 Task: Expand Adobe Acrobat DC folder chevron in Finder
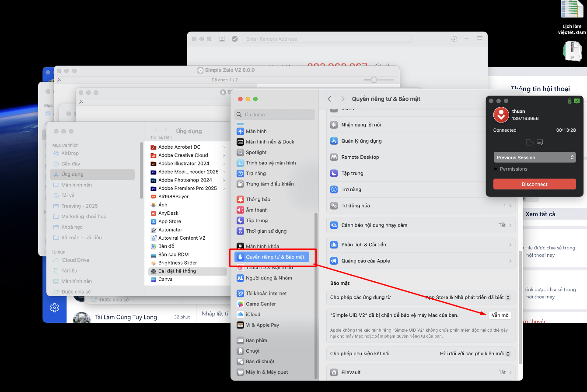pyautogui.click(x=224, y=147)
